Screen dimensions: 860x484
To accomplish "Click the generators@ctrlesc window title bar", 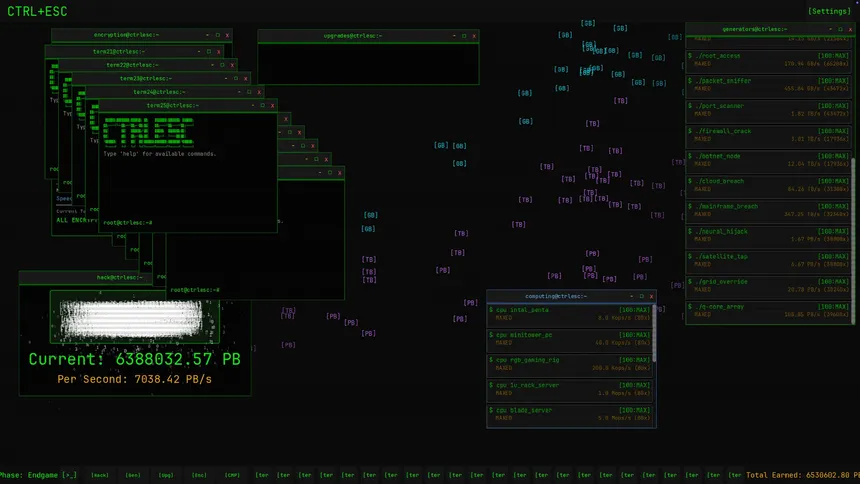I will (770, 29).
